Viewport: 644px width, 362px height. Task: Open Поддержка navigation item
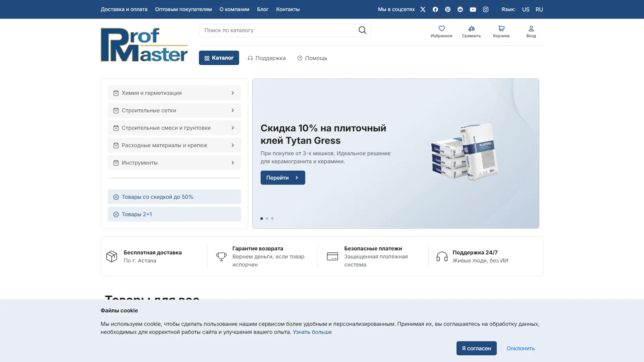(x=267, y=58)
